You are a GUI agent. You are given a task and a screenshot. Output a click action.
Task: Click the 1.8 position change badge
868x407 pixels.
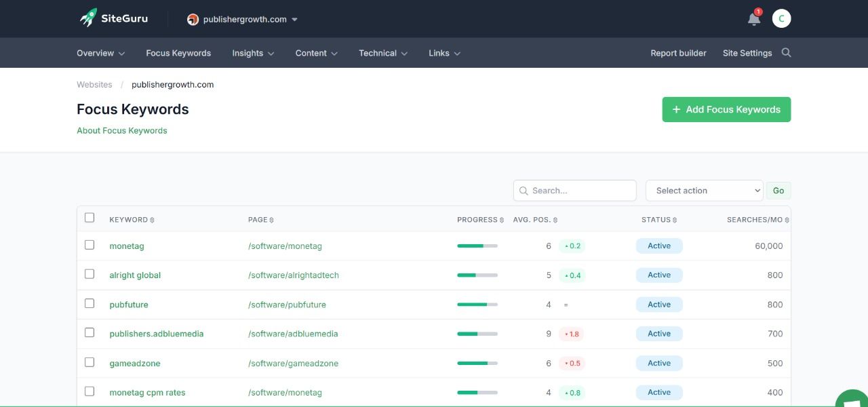tap(572, 334)
